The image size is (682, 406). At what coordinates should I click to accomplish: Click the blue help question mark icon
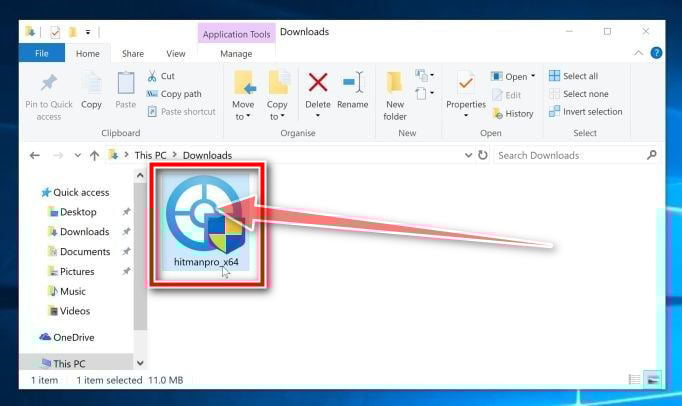[x=656, y=53]
